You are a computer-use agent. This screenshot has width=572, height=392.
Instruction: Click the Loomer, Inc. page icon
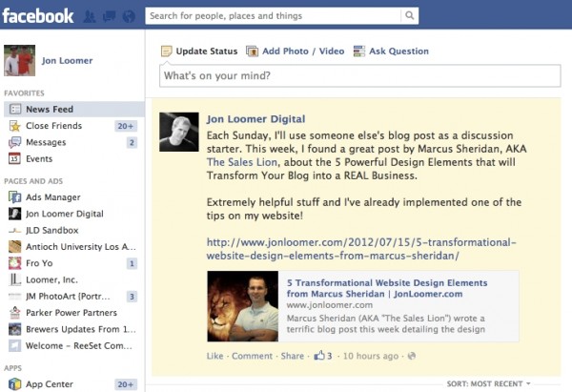click(x=15, y=279)
